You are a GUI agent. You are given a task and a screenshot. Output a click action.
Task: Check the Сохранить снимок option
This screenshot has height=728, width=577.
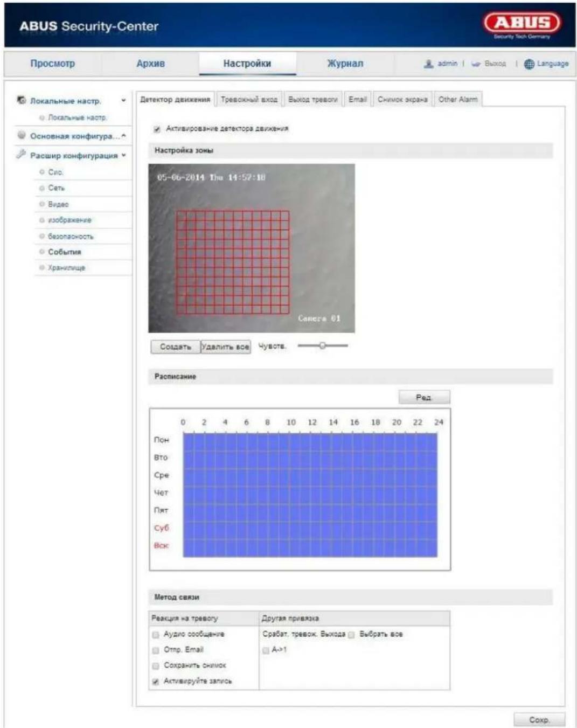(x=156, y=666)
